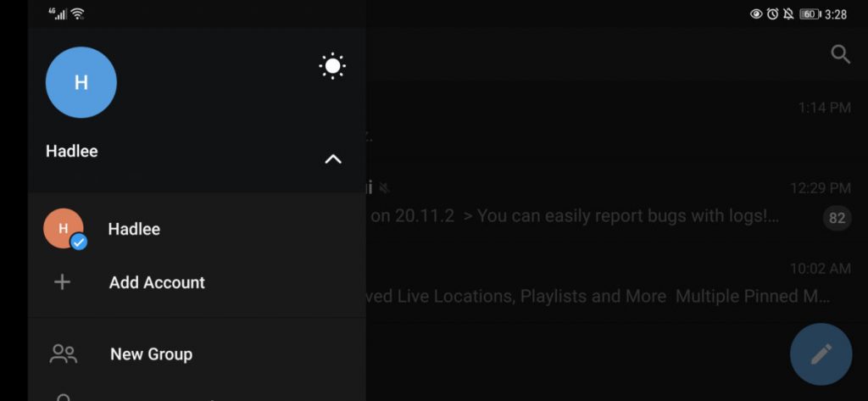Viewport: 868px width, 401px height.
Task: Click the New Group people icon
Action: pyautogui.click(x=63, y=354)
